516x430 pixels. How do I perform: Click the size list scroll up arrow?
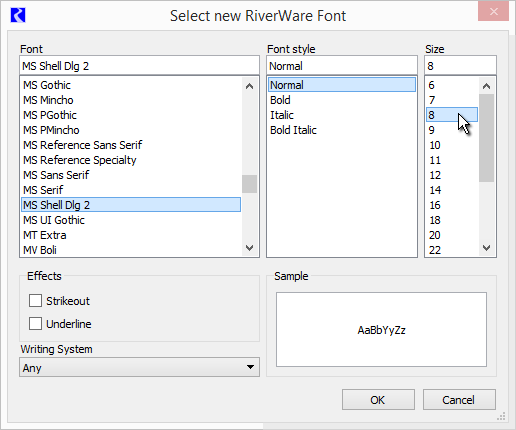click(x=486, y=86)
